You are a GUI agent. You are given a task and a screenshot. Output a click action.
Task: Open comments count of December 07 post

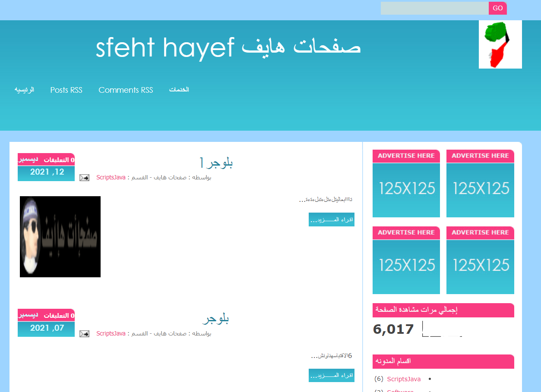[x=59, y=316]
